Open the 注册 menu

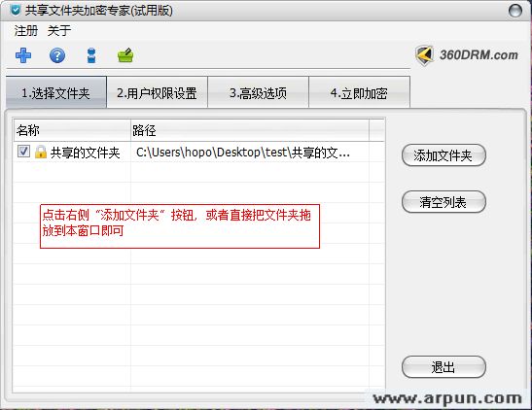[x=26, y=31]
